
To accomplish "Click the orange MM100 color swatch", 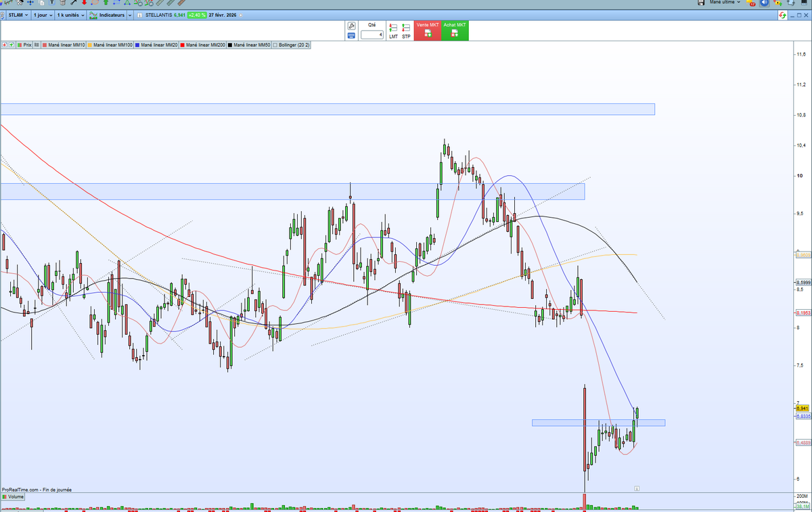I will pyautogui.click(x=90, y=45).
